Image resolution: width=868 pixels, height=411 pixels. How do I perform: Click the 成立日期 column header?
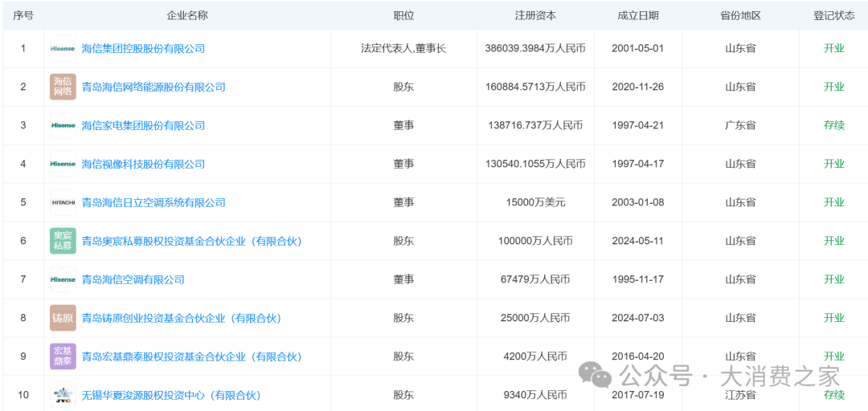click(x=638, y=15)
